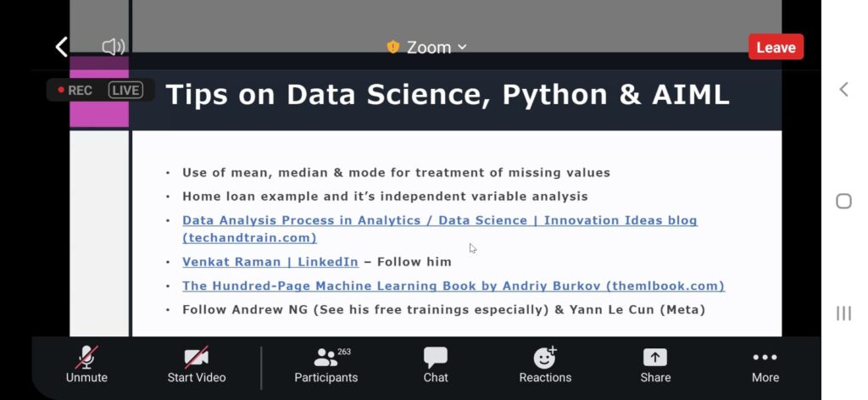Viewport: 868px width, 400px height.
Task: Open the Reactions emoji picker
Action: coord(545,364)
